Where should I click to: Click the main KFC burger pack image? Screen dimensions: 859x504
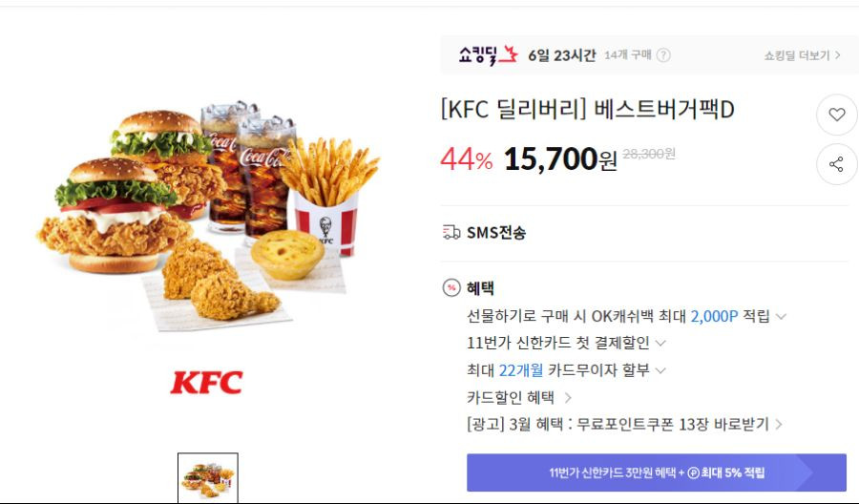[209, 217]
